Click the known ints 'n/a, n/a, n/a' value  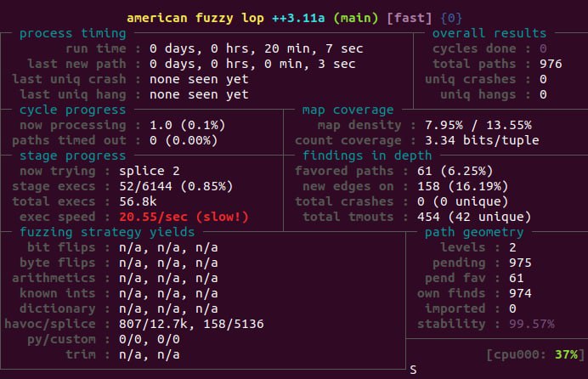(168, 293)
